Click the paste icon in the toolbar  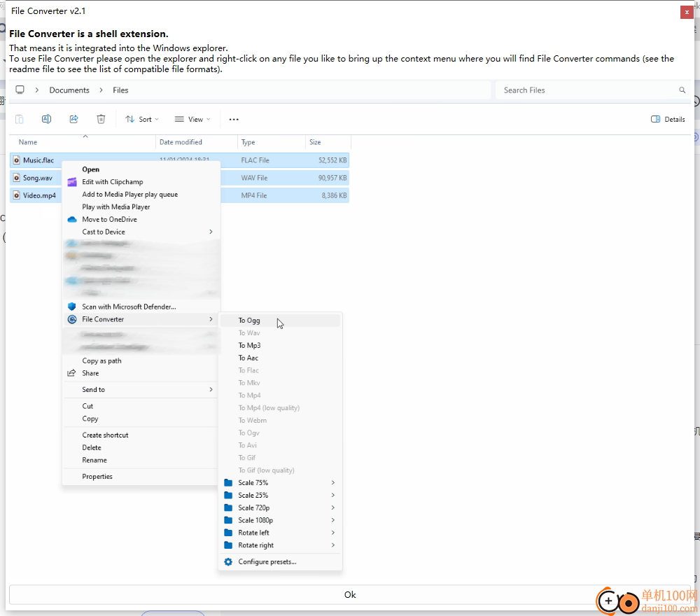[x=19, y=119]
